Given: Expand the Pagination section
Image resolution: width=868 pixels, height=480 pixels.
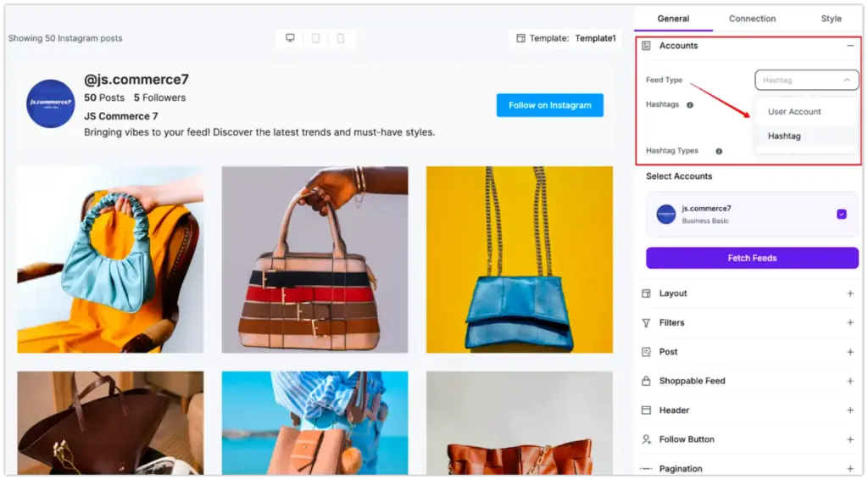Looking at the screenshot, I should tap(850, 469).
